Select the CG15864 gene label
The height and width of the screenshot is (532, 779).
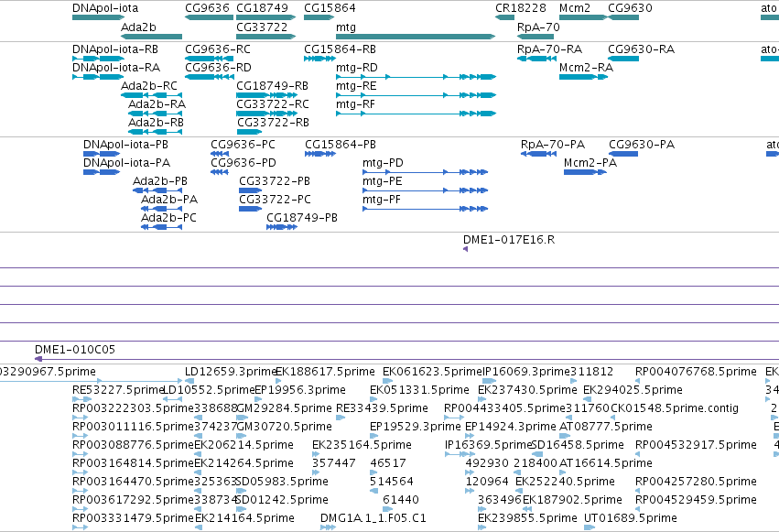click(330, 8)
